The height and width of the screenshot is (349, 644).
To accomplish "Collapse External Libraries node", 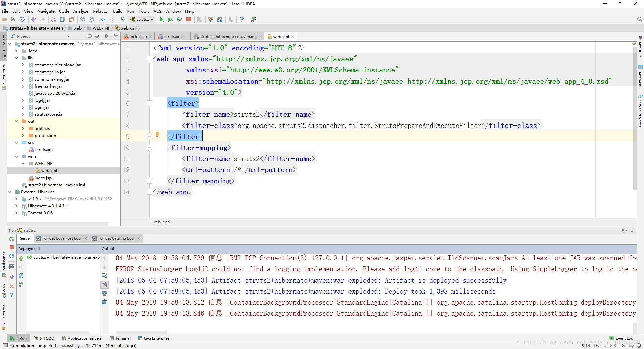I will click(10, 192).
